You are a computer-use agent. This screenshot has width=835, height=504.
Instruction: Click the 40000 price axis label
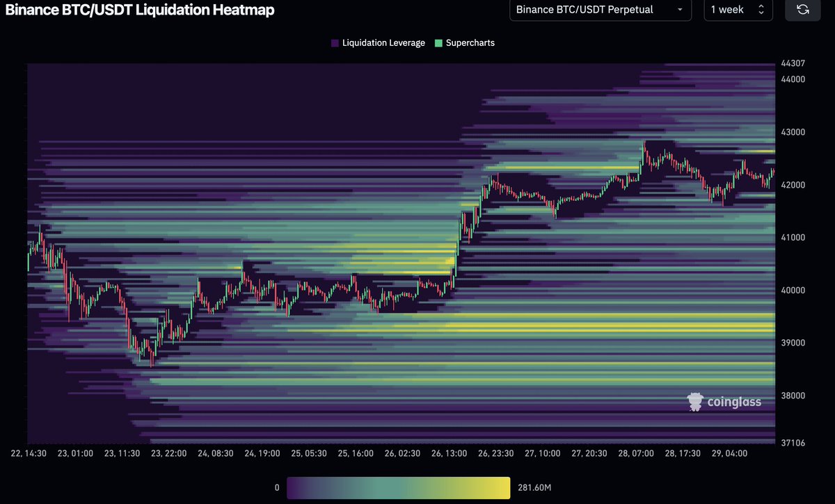click(793, 291)
